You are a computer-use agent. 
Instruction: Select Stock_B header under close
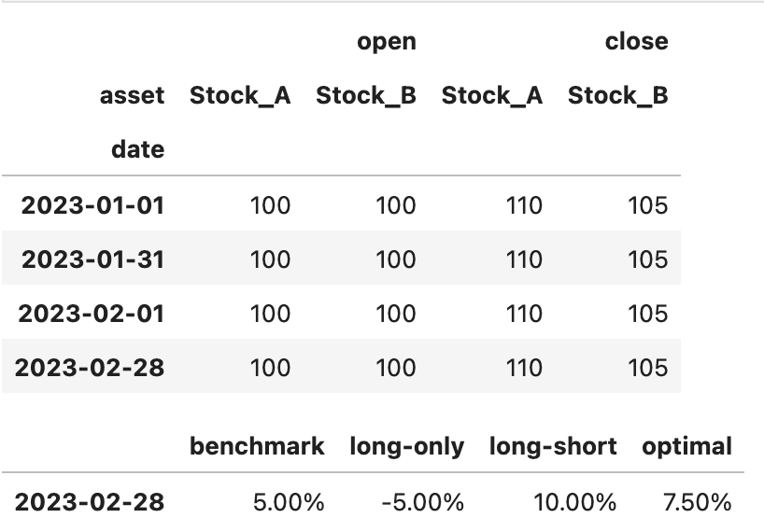(617, 96)
